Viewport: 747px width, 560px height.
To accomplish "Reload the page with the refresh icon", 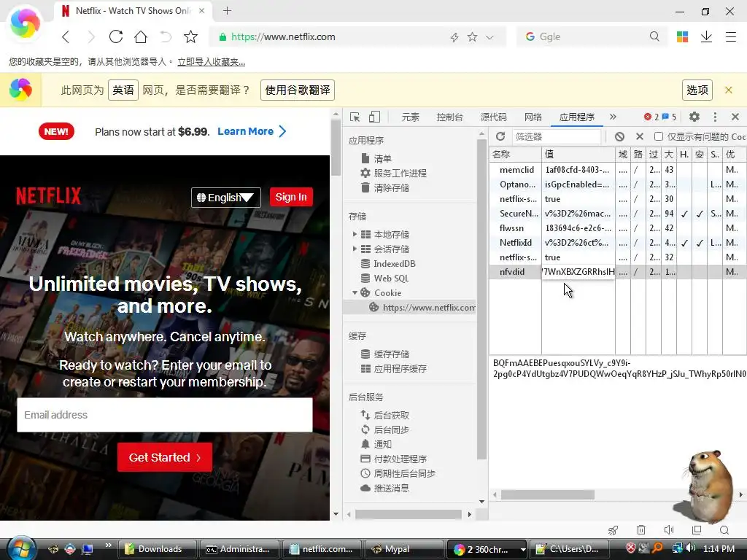I will tap(116, 36).
